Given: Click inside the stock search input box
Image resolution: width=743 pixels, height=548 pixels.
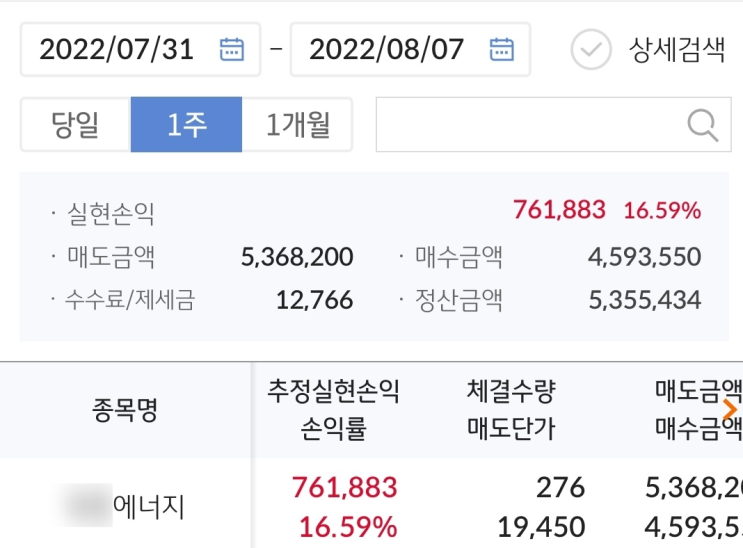Looking at the screenshot, I should coord(530,125).
